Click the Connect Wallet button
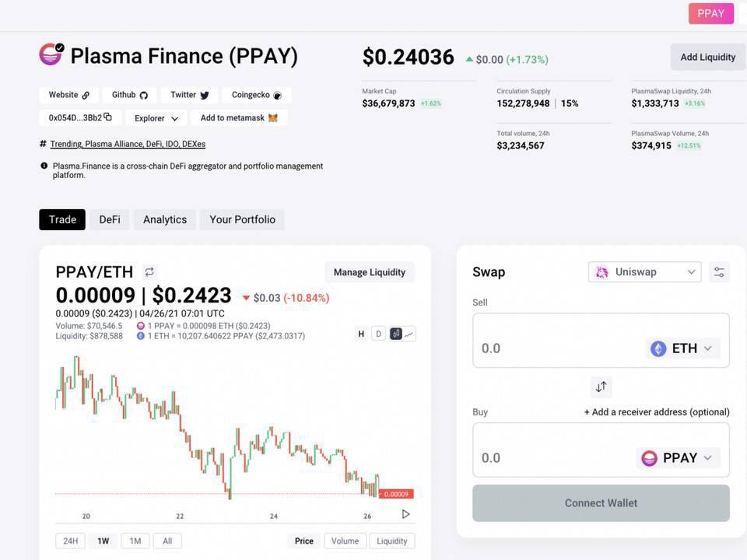 (601, 503)
